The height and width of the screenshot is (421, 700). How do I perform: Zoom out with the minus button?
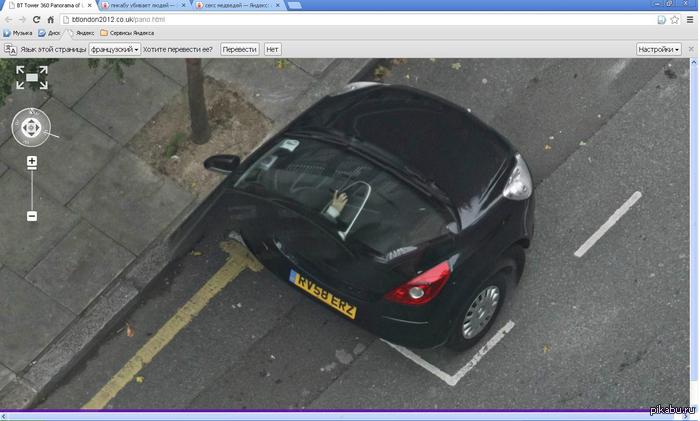coord(32,215)
